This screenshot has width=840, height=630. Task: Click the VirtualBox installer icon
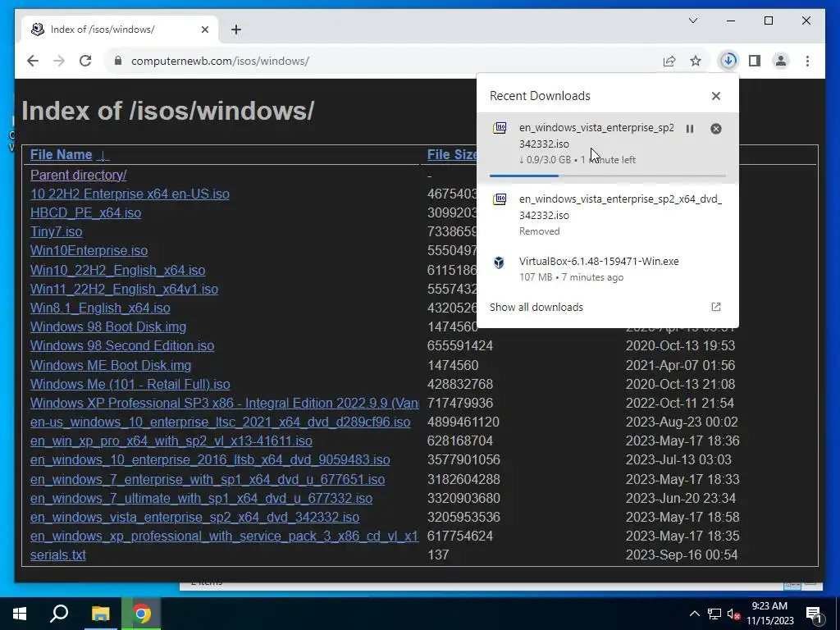(x=500, y=262)
